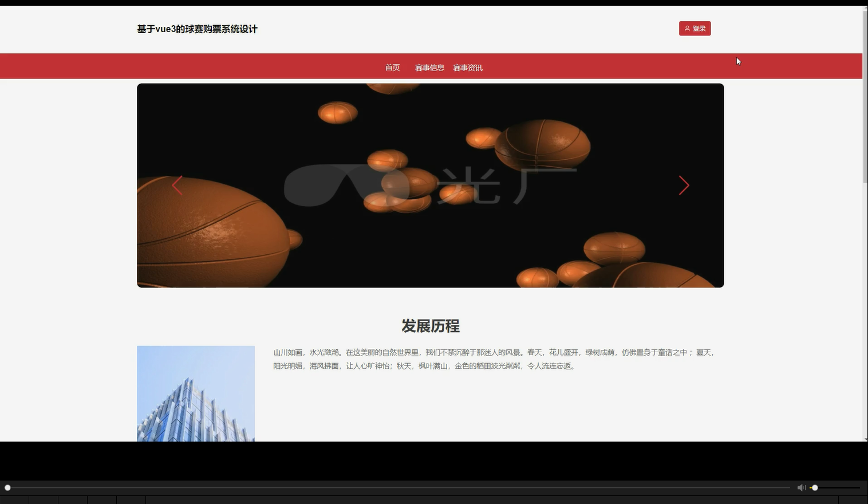This screenshot has height=504, width=868.
Task: Click the description paragraph beside the photo
Action: pyautogui.click(x=494, y=359)
